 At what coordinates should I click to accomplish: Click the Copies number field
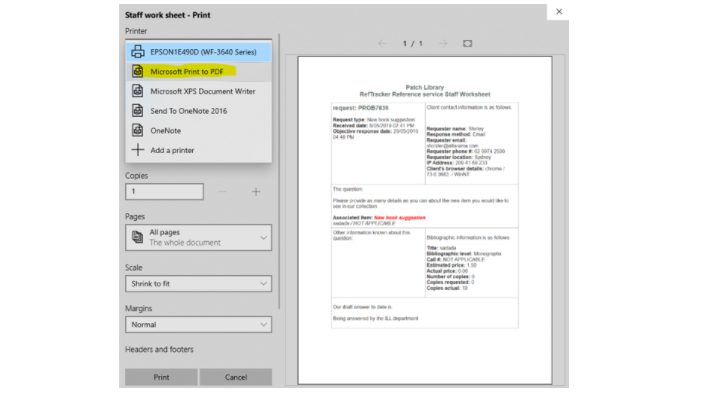coord(164,192)
